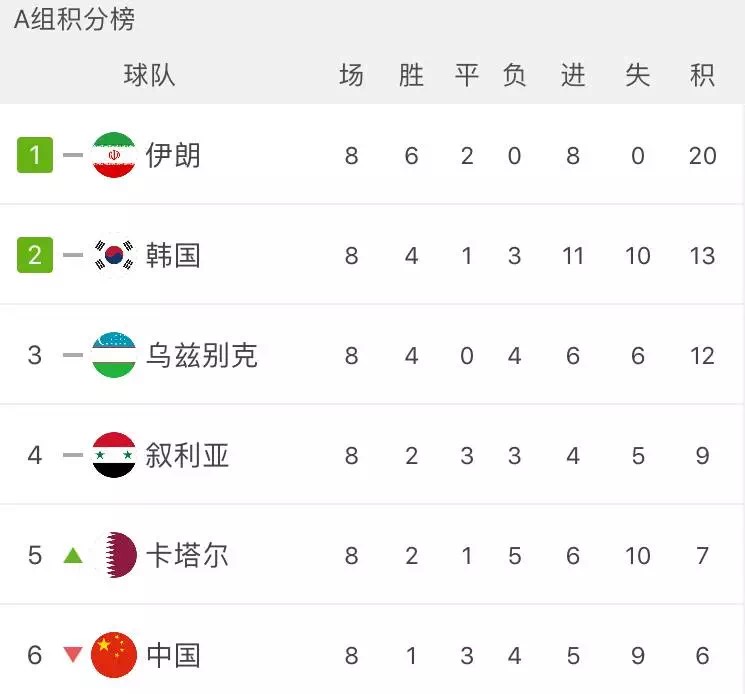
Task: Click the South Korea flag icon
Action: click(114, 255)
